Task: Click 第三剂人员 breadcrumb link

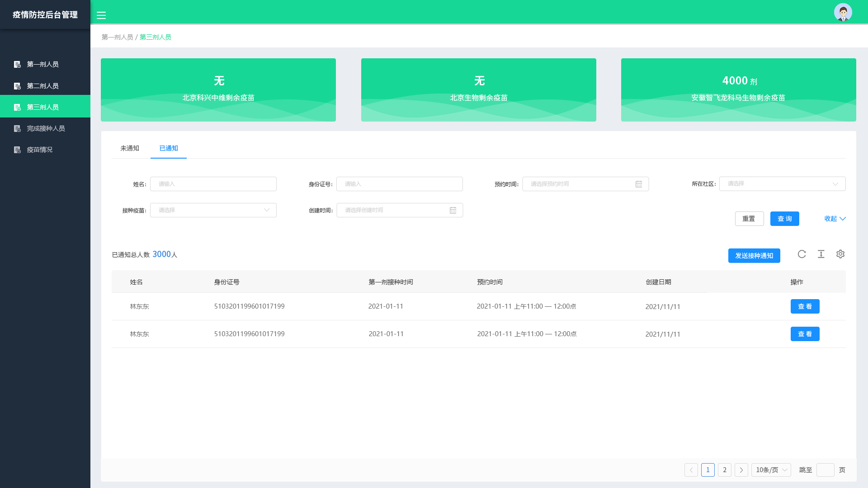Action: (x=156, y=37)
